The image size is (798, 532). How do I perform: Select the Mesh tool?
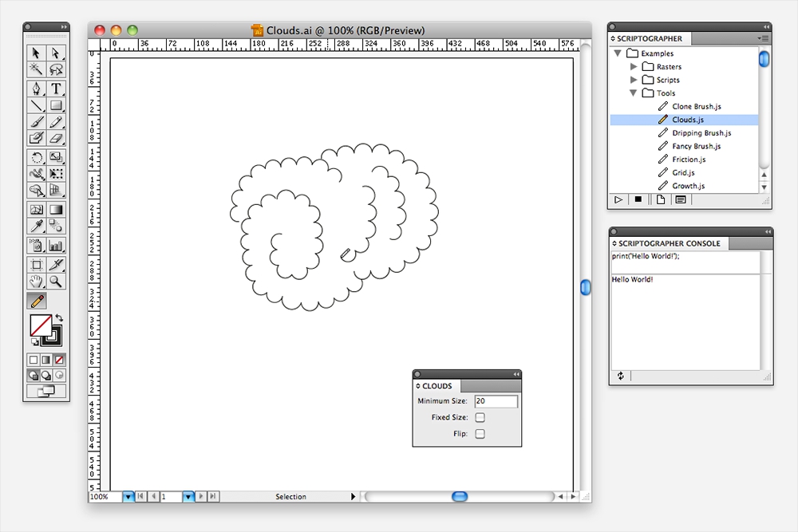click(x=36, y=210)
